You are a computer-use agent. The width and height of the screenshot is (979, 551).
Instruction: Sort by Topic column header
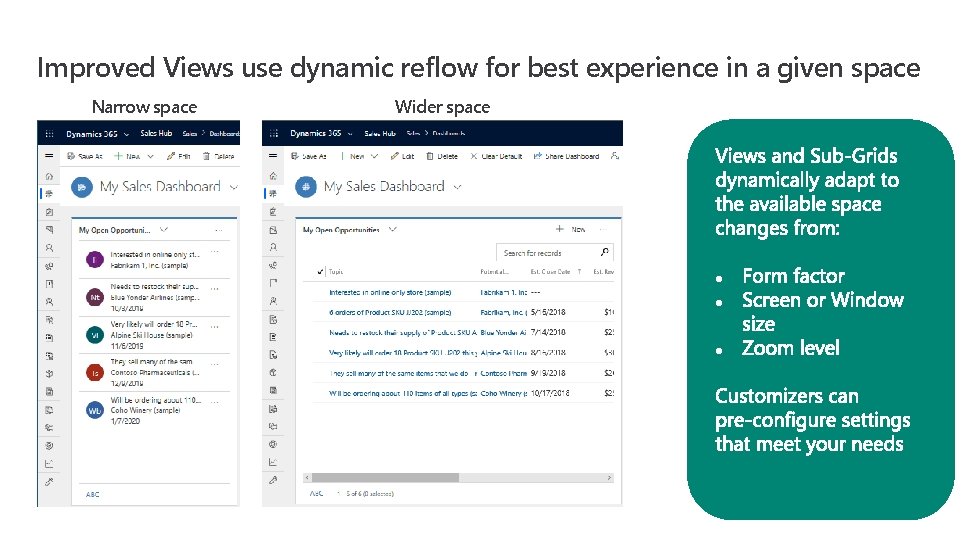(336, 271)
